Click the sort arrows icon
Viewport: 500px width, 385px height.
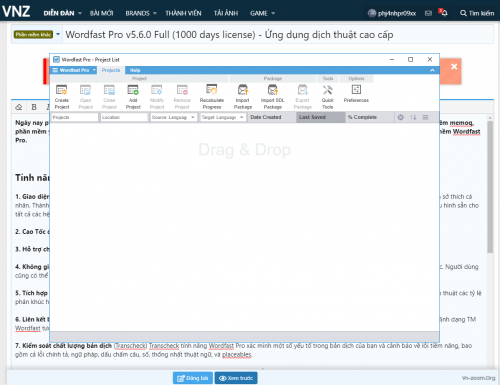tap(413, 117)
